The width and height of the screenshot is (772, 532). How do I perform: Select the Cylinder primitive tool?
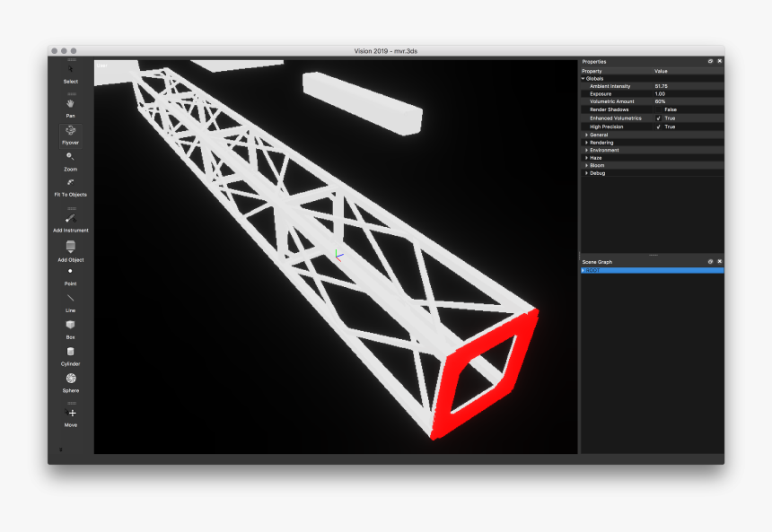(x=69, y=356)
